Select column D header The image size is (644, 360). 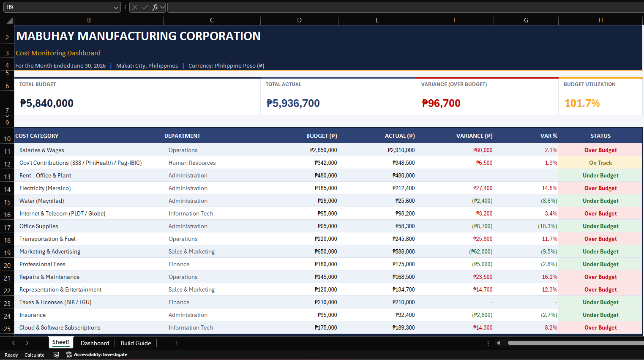[299, 20]
